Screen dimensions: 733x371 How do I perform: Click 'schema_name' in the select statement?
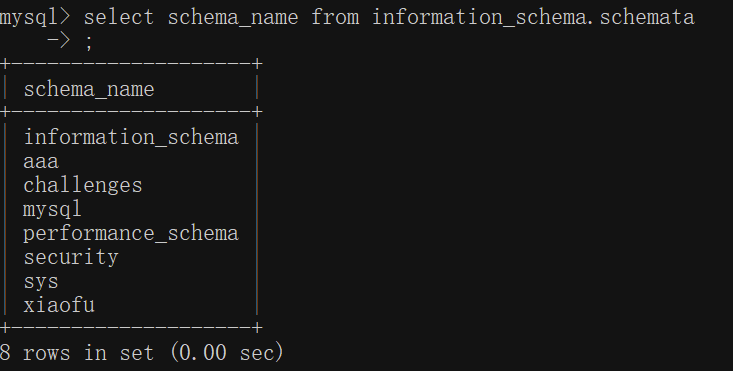pos(233,18)
